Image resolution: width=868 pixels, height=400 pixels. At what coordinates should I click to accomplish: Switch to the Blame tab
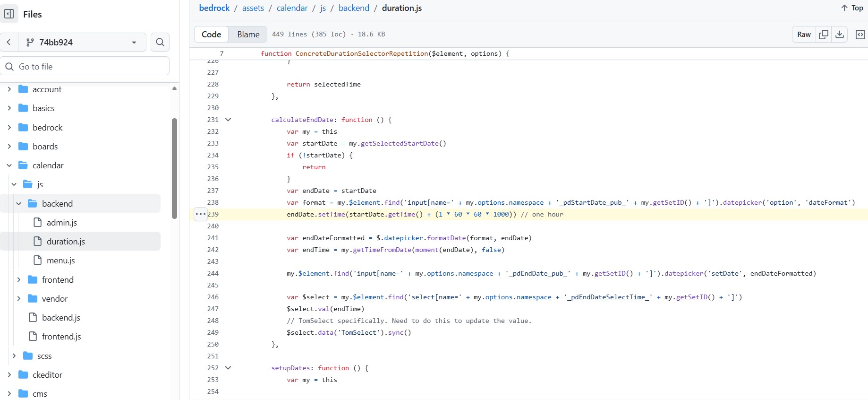tap(248, 34)
